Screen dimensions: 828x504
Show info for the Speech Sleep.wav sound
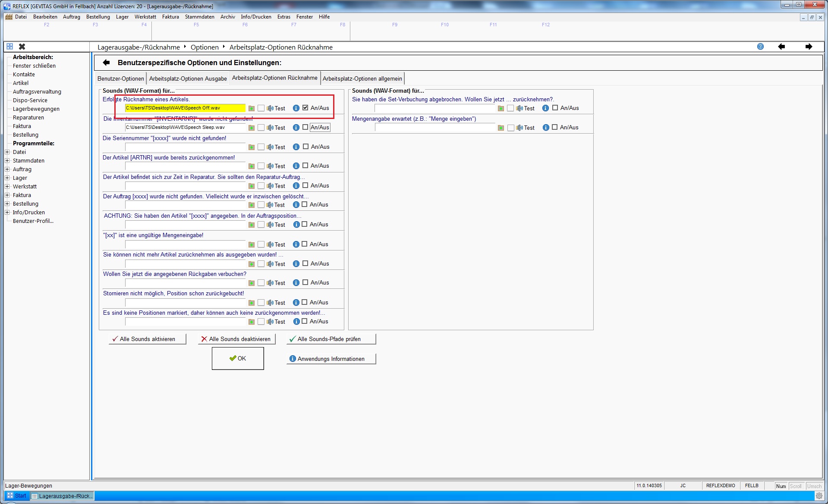pos(296,128)
